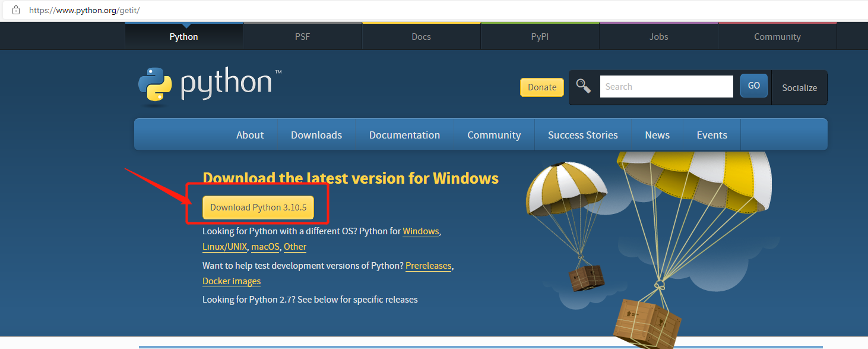This screenshot has width=868, height=349.
Task: Switch to the Docs top tab
Action: point(422,36)
